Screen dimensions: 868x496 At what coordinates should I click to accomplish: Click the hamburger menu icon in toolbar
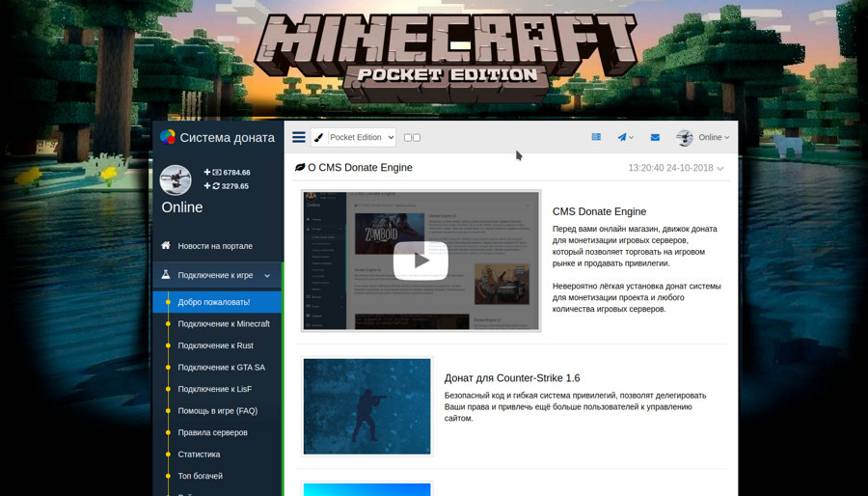click(x=299, y=138)
